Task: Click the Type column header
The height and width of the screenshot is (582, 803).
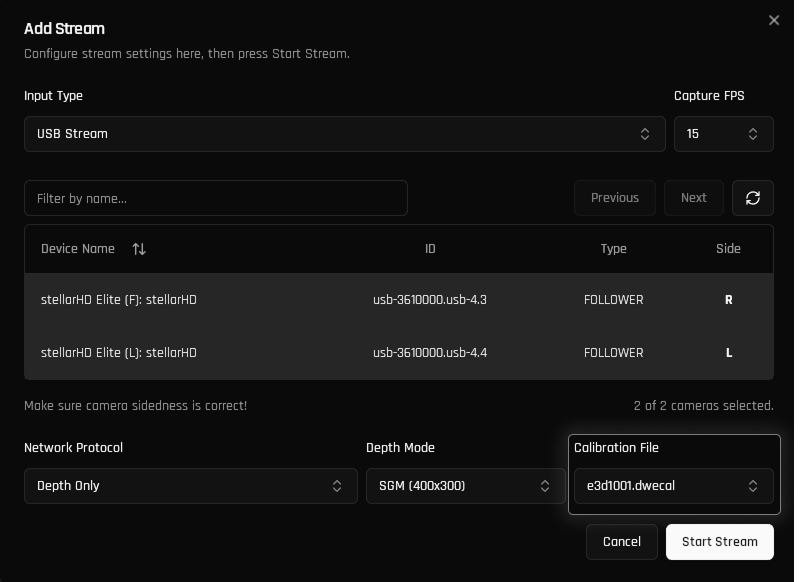Action: (614, 249)
